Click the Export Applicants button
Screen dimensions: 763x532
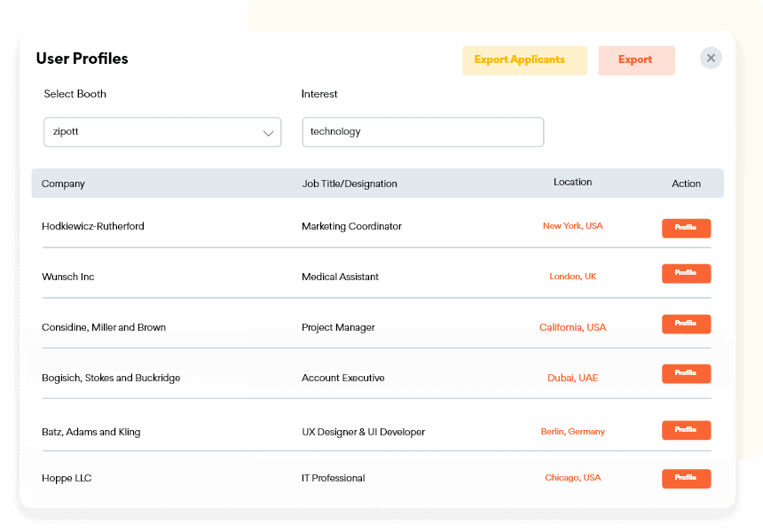pos(524,59)
